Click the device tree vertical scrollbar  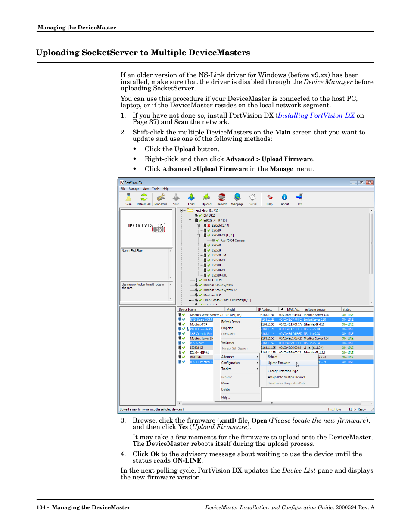coord(371,243)
